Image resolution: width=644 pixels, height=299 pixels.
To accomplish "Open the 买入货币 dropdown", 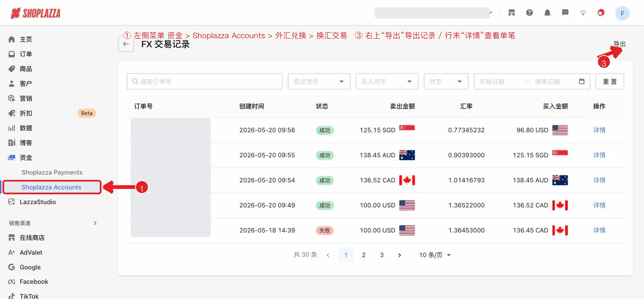I will [x=387, y=81].
